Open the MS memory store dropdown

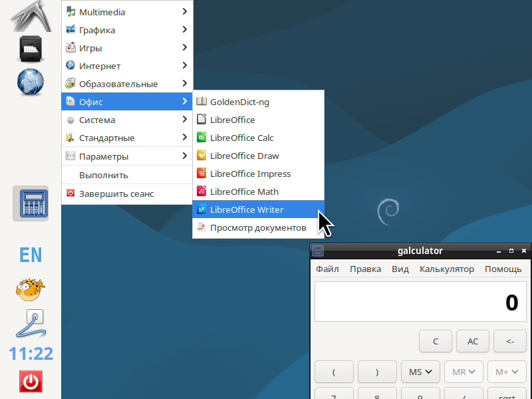[420, 372]
